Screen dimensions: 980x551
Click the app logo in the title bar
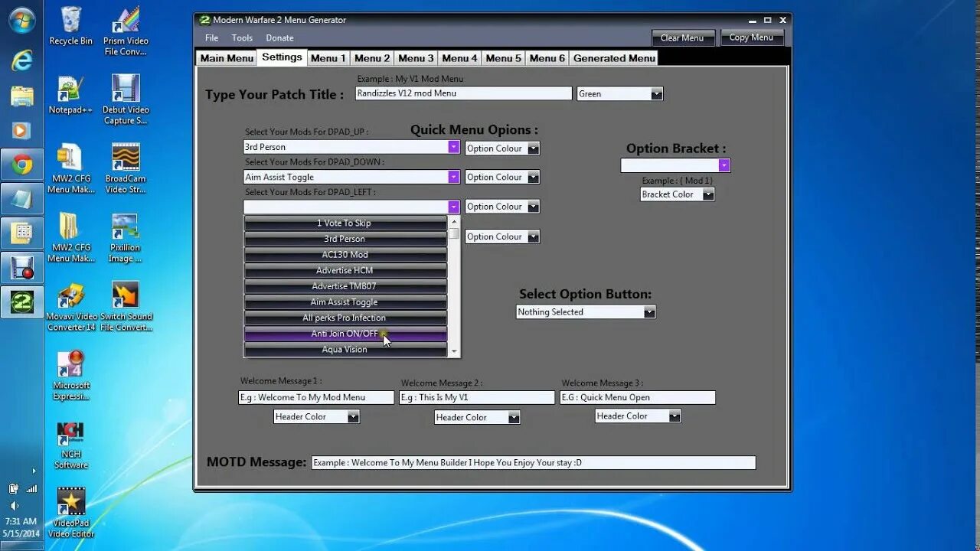(204, 20)
